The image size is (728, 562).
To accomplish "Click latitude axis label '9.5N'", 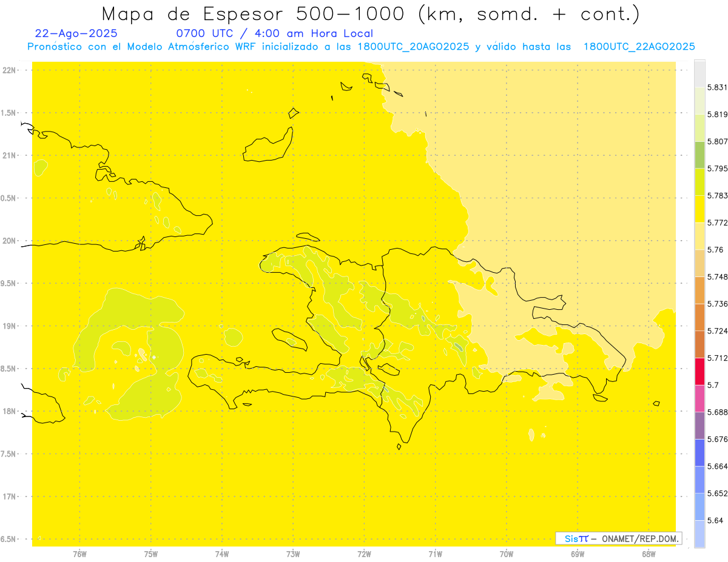I will tap(8, 284).
